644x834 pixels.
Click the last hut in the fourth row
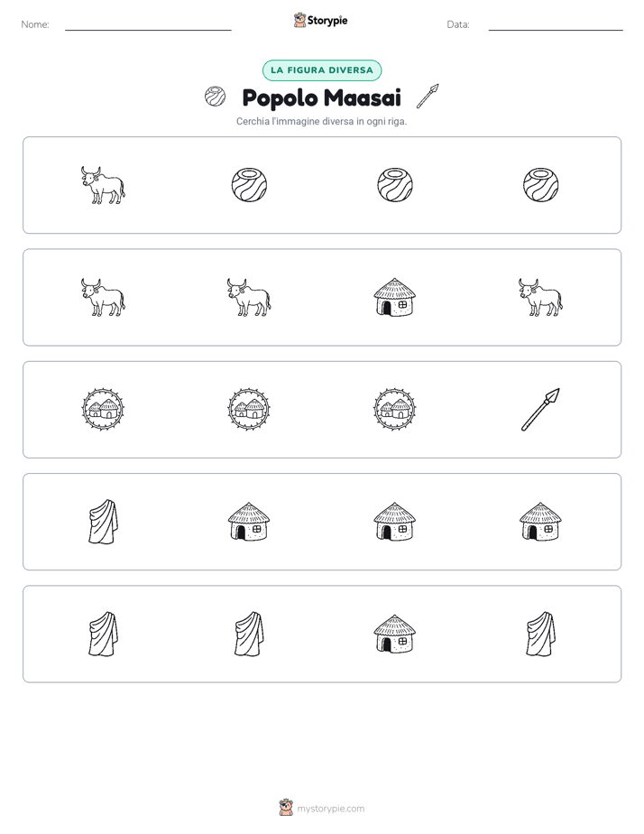pyautogui.click(x=540, y=522)
